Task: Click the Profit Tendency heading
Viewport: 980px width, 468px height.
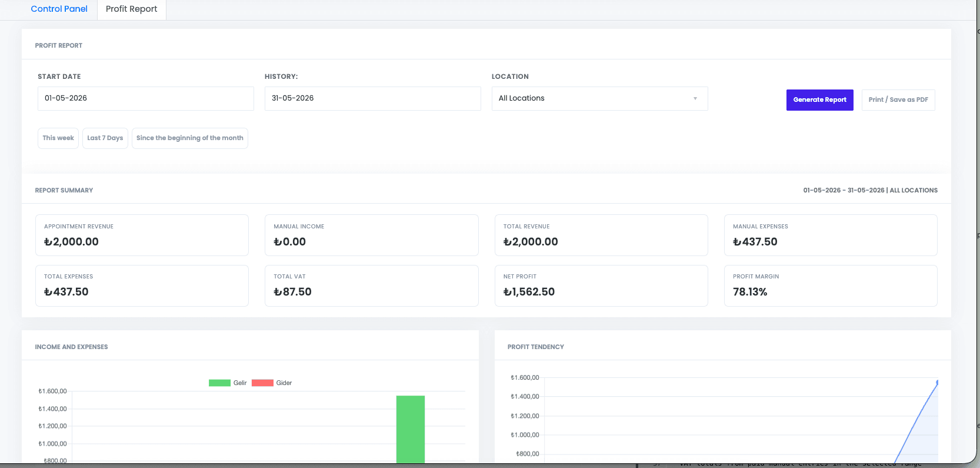Action: tap(536, 347)
